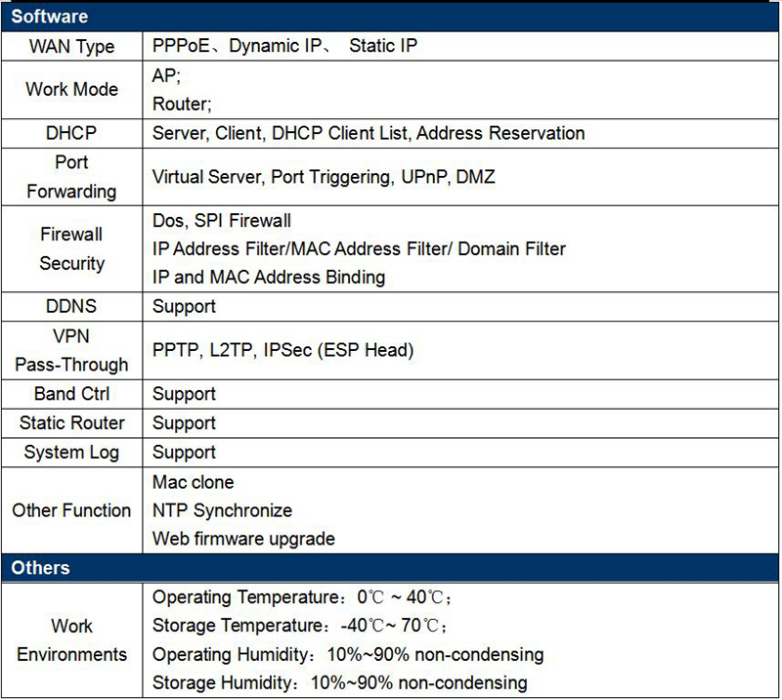The width and height of the screenshot is (782, 700).
Task: Select the DHCP row label
Action: coord(71,133)
